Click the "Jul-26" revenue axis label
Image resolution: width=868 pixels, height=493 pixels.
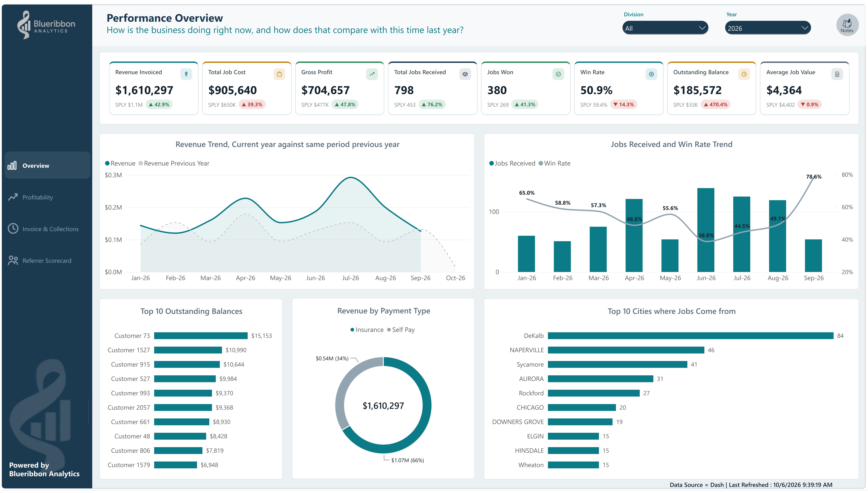click(x=351, y=278)
